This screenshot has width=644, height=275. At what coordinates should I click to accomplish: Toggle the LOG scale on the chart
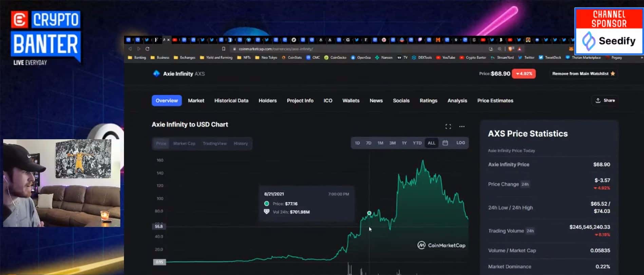coord(460,143)
